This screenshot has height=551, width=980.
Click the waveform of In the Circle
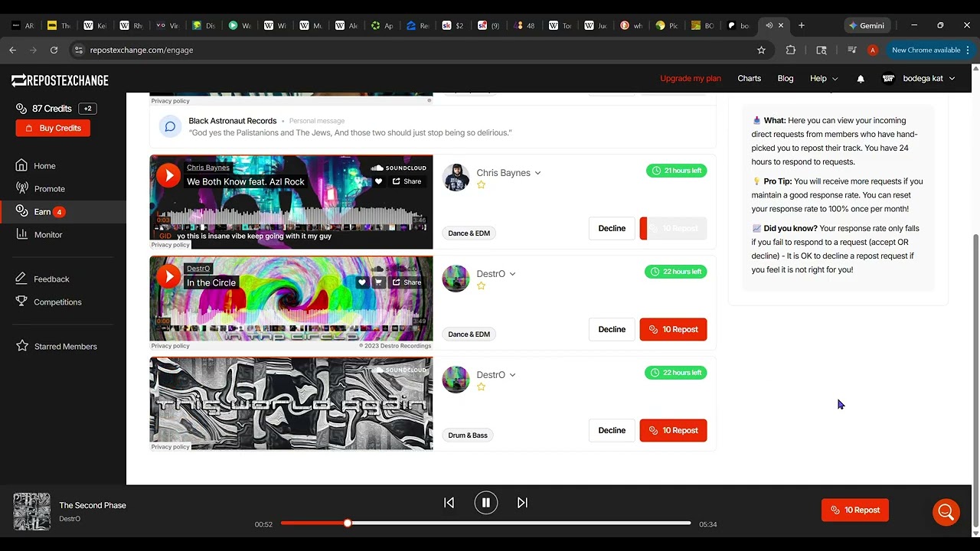point(291,318)
